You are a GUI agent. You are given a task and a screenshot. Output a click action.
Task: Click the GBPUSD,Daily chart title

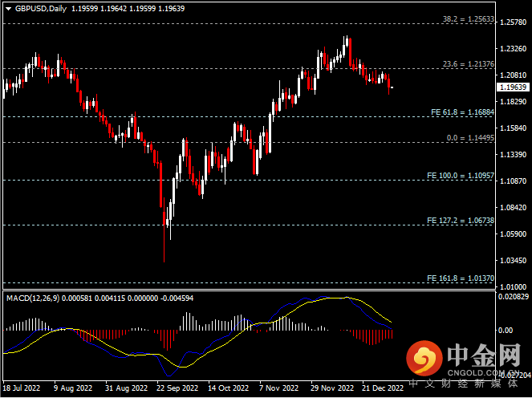click(41, 8)
